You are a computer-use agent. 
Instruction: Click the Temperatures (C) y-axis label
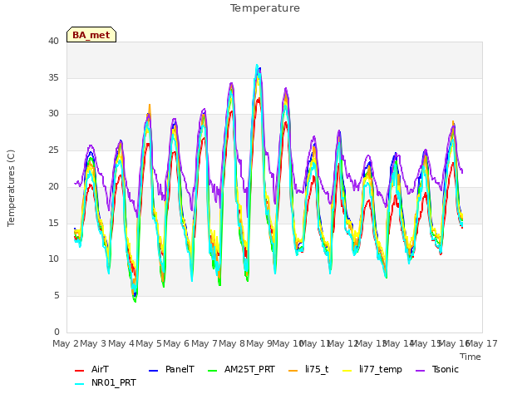pyautogui.click(x=11, y=188)
